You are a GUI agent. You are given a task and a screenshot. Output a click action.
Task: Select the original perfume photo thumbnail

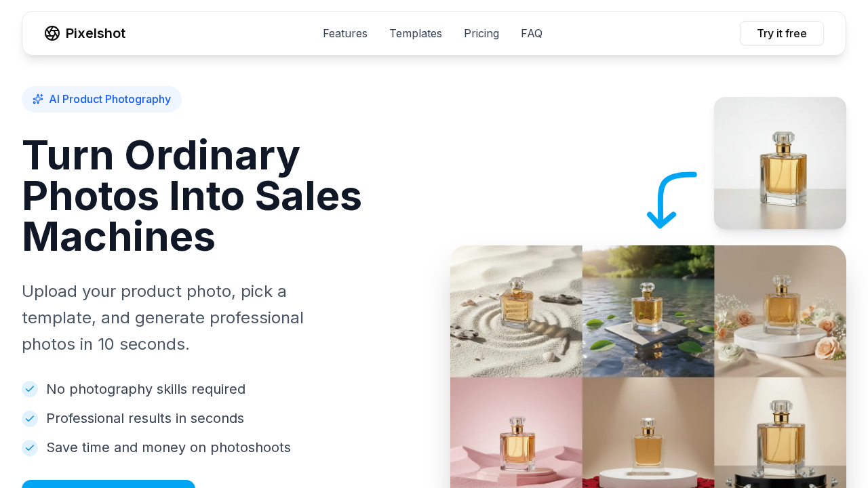point(780,163)
